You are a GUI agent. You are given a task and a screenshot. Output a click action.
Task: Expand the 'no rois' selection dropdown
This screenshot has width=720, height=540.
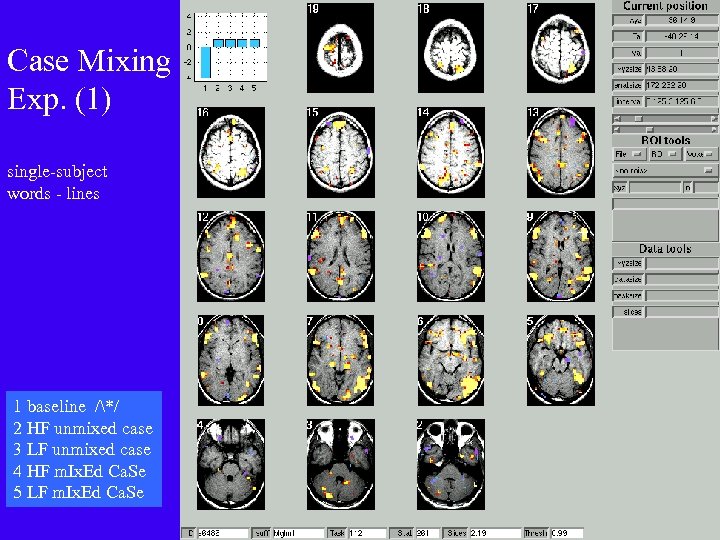point(664,170)
